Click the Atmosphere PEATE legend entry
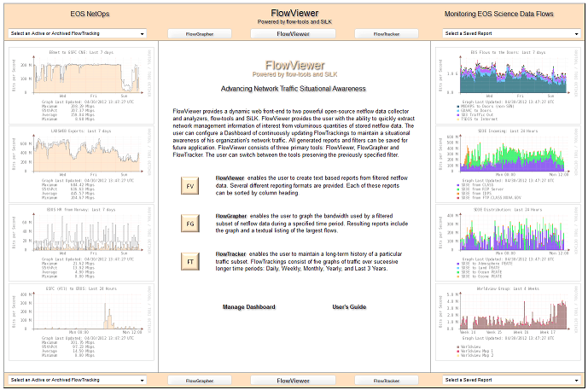The image size is (588, 390). point(484,264)
